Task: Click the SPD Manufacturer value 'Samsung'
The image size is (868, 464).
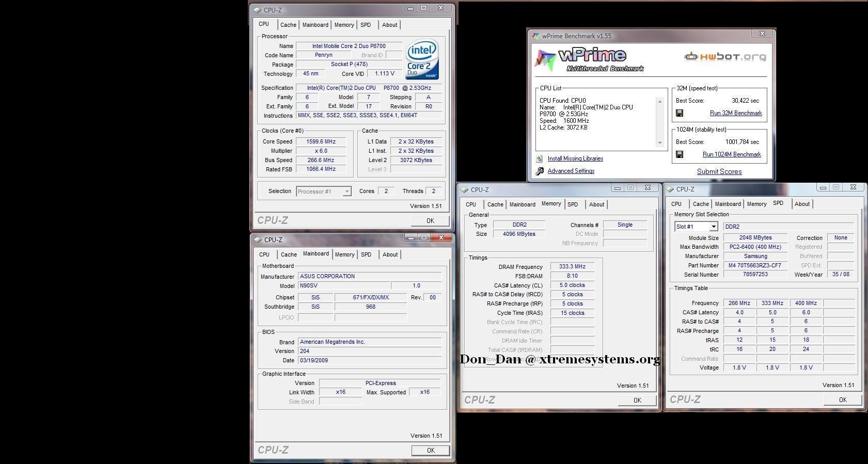Action: [x=755, y=257]
